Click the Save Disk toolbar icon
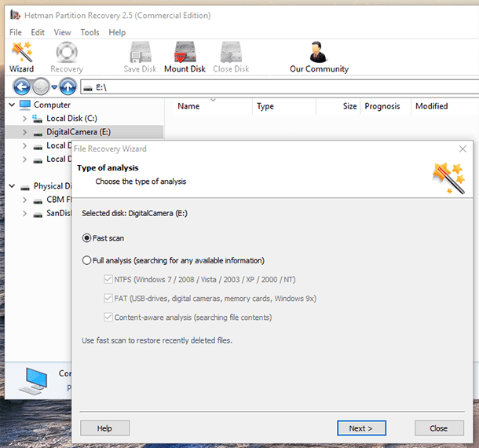This screenshot has height=448, width=479. tap(141, 52)
